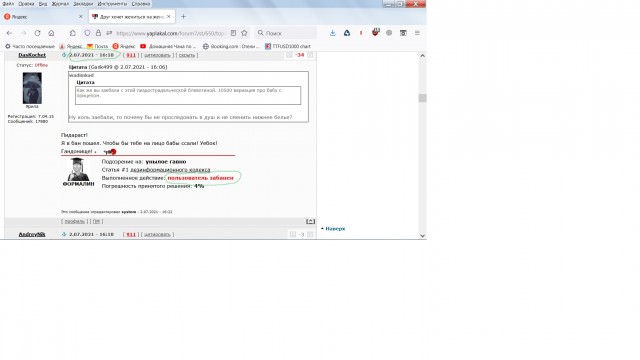Screen dimensions: 640x360
Task: Go back using the browser back arrow
Action: 9,33
